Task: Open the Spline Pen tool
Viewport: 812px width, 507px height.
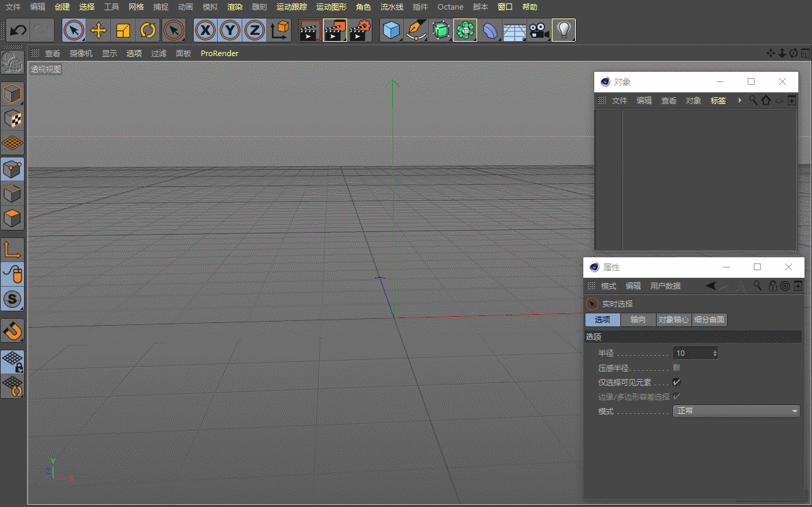Action: coord(416,30)
